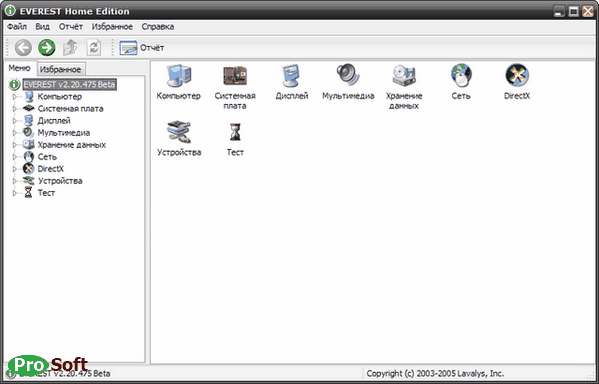The image size is (599, 384).
Task: Open the Тест hourglass icon in the main panel
Action: [x=235, y=132]
